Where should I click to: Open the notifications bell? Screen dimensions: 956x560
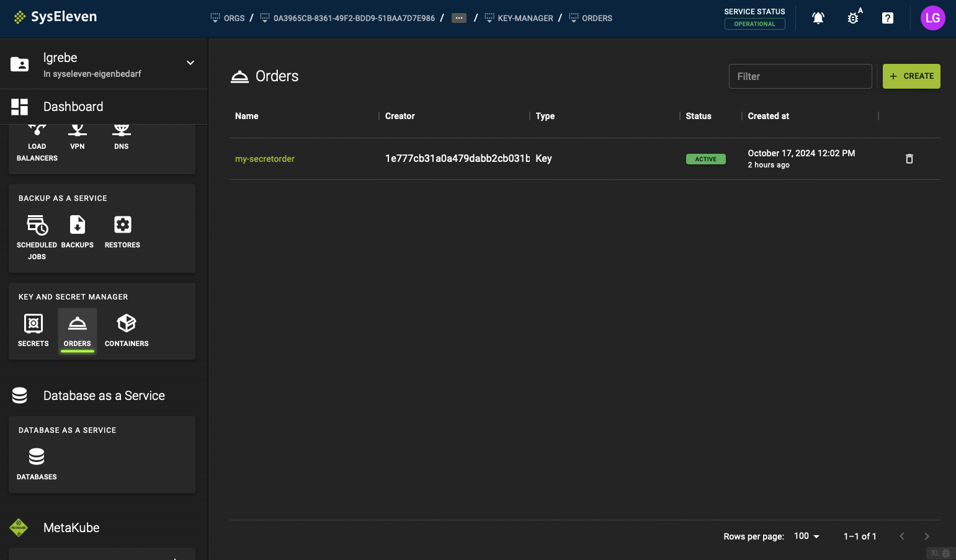click(x=818, y=18)
